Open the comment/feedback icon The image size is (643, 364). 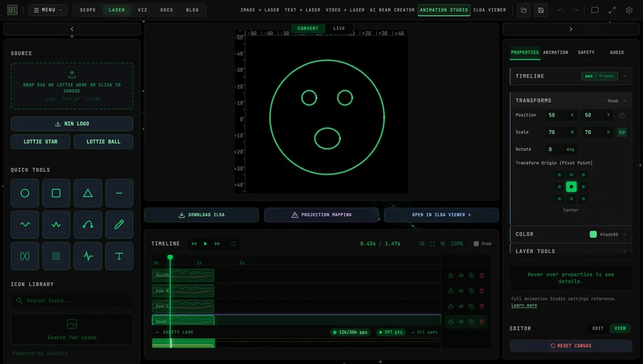pos(595,10)
